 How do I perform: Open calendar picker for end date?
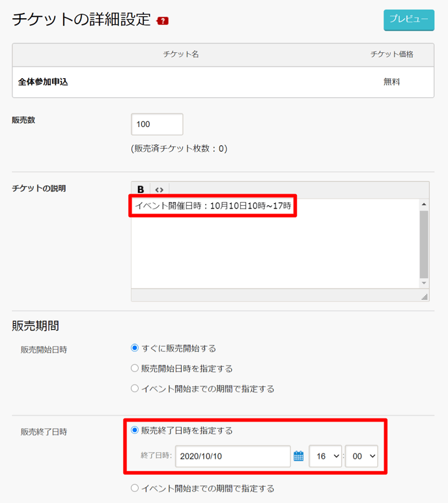(298, 456)
